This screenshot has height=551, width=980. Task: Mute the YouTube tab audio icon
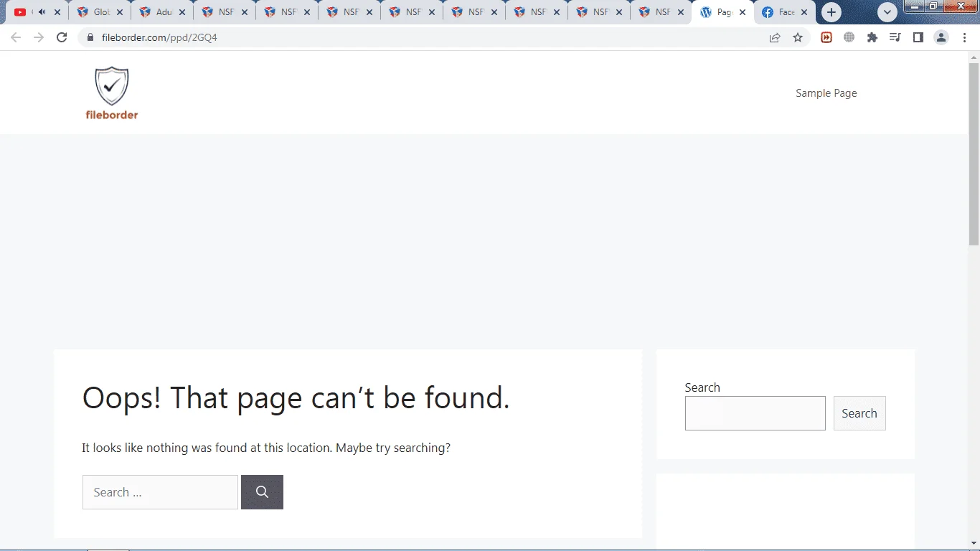pos(42,12)
